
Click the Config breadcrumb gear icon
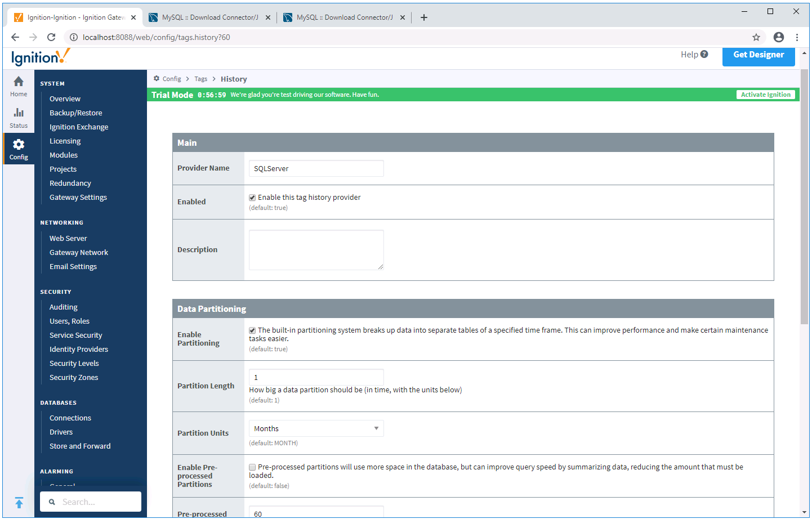tap(157, 79)
